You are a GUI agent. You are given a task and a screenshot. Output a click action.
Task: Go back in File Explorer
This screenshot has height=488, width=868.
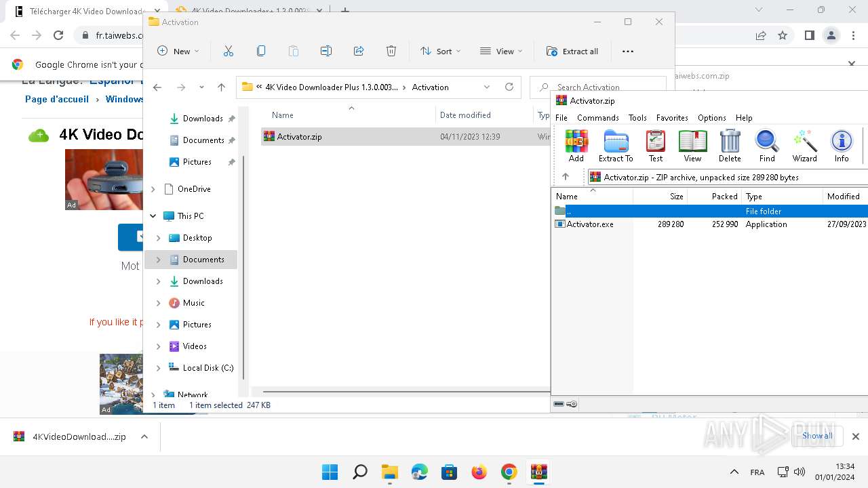157,87
